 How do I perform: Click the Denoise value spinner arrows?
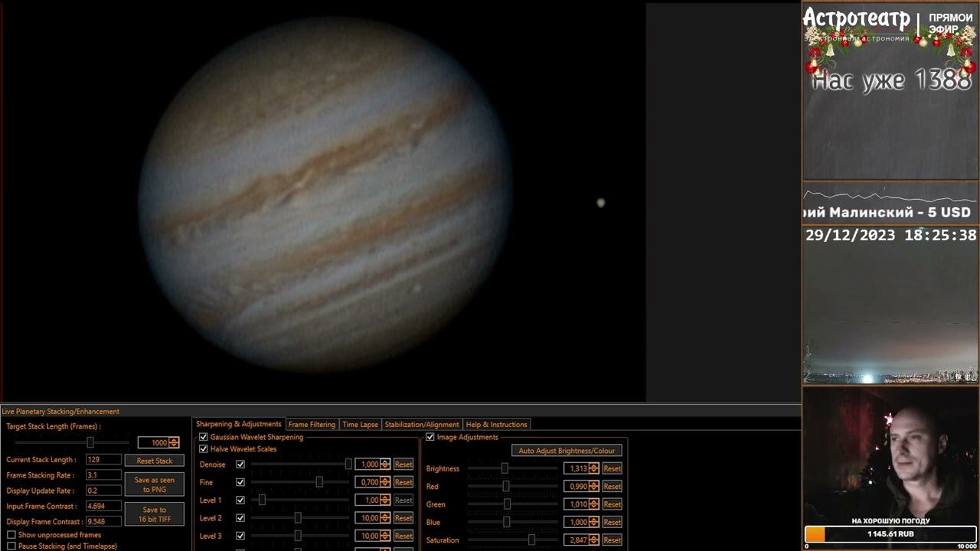pos(385,465)
